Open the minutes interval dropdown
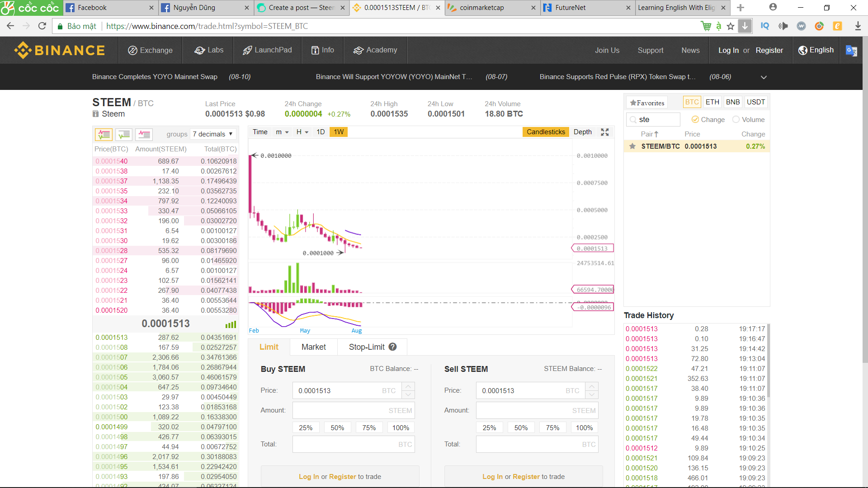 point(282,132)
